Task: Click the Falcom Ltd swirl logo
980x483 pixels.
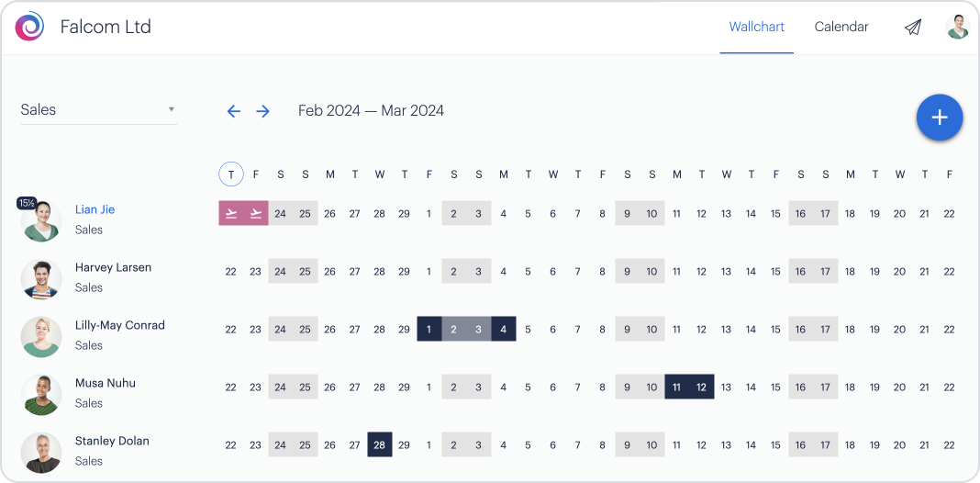Action: click(x=29, y=27)
